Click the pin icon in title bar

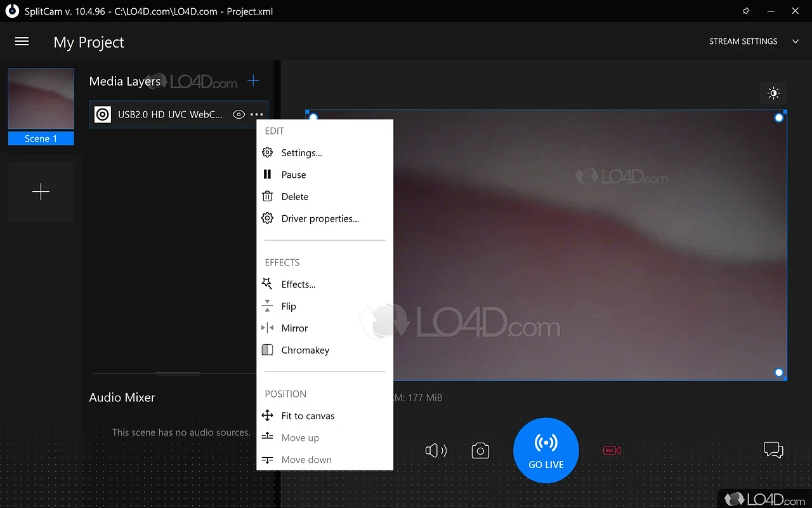[x=746, y=11]
